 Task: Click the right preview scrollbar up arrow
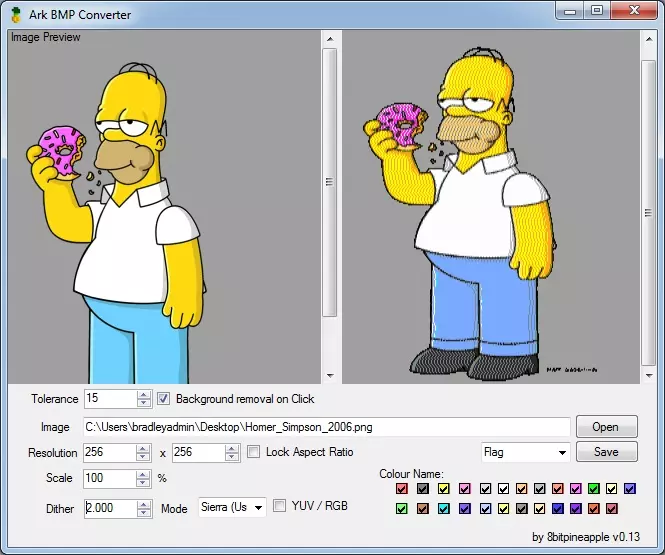point(648,39)
